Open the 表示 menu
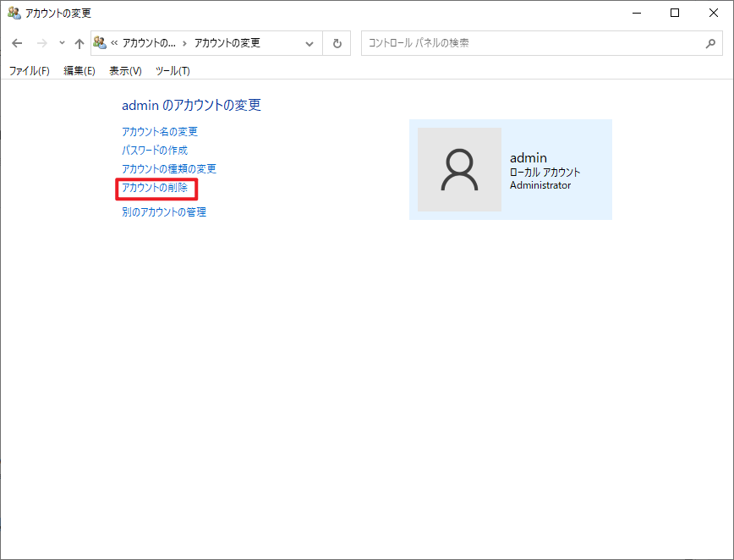Image resolution: width=734 pixels, height=560 pixels. coord(123,71)
